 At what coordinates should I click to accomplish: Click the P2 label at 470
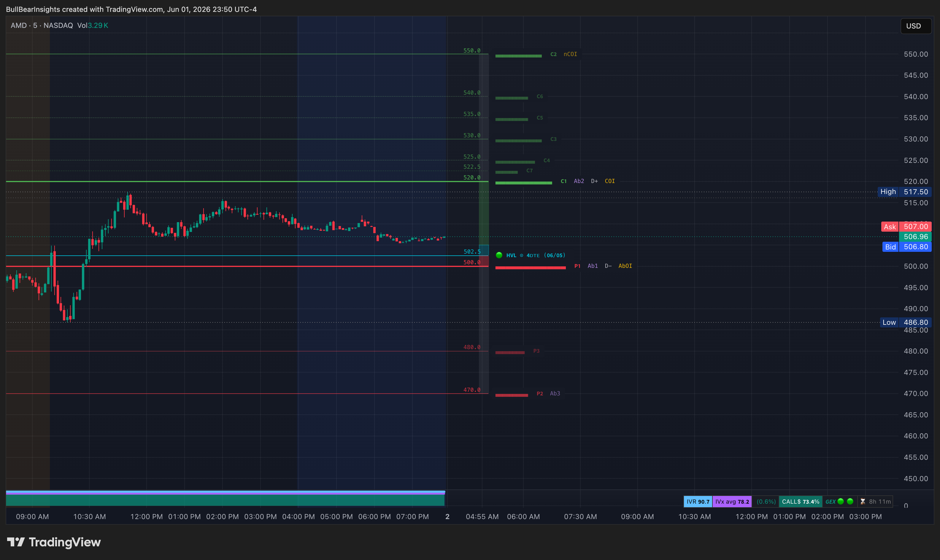pyautogui.click(x=540, y=394)
